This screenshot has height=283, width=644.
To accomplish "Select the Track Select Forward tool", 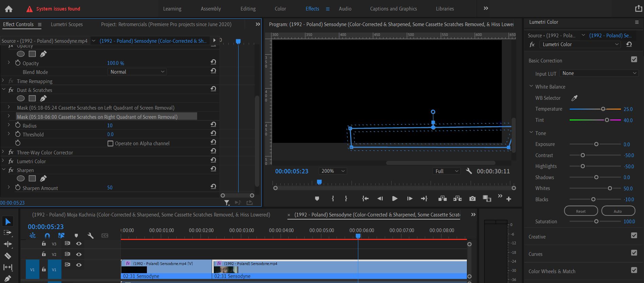I will tap(7, 233).
